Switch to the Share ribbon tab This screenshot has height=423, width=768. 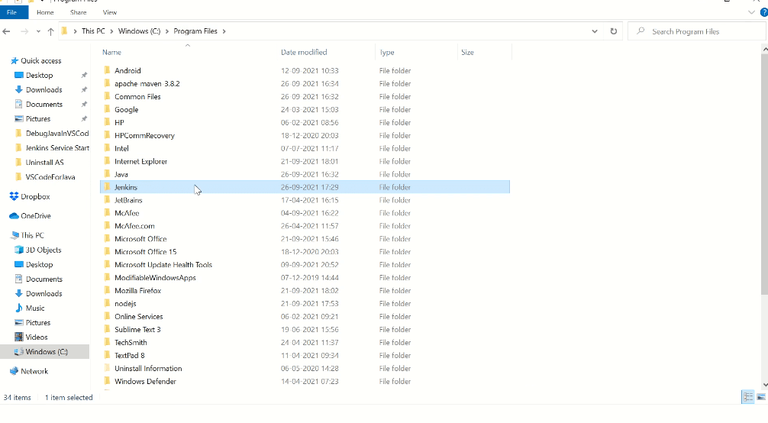coord(78,12)
